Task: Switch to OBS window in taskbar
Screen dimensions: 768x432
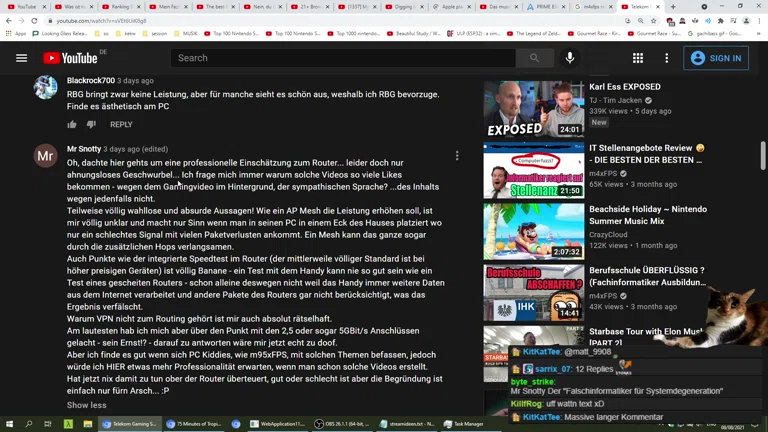Action: pyautogui.click(x=342, y=424)
